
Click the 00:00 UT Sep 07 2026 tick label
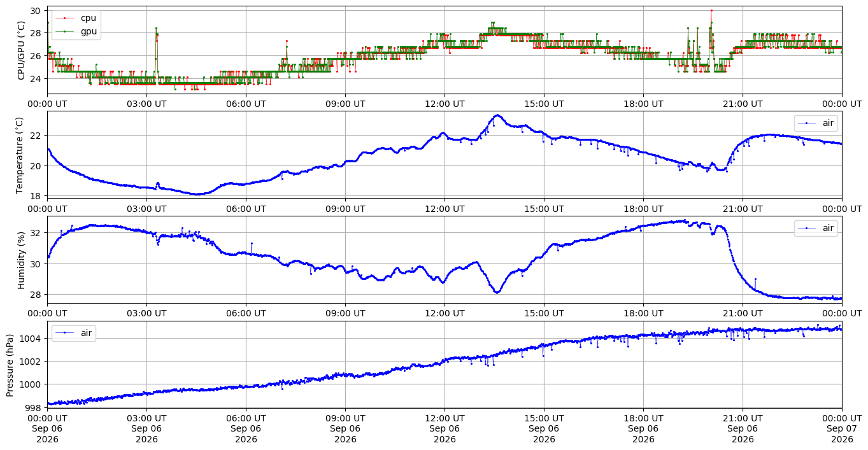842,428
